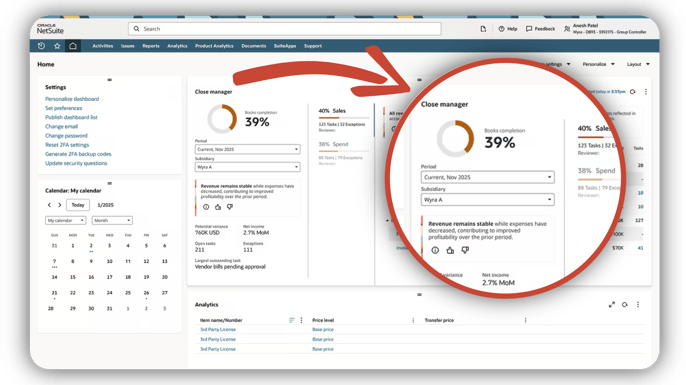Grab the Settings portlet drag handle
686x385 pixels.
pyautogui.click(x=110, y=80)
